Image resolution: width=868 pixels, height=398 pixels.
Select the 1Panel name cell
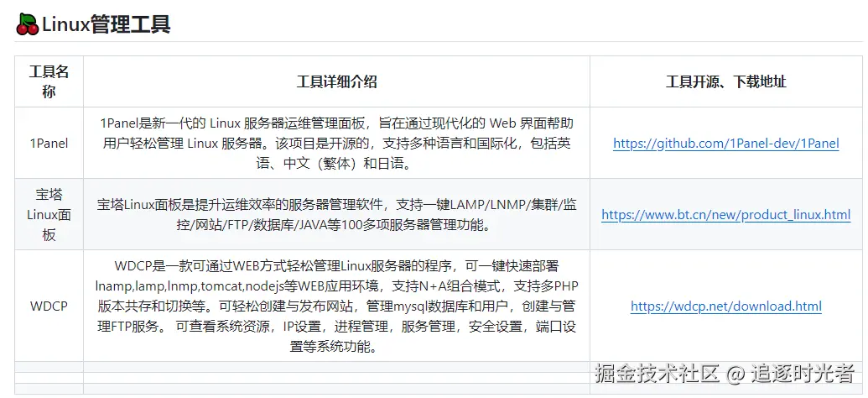tap(49, 144)
